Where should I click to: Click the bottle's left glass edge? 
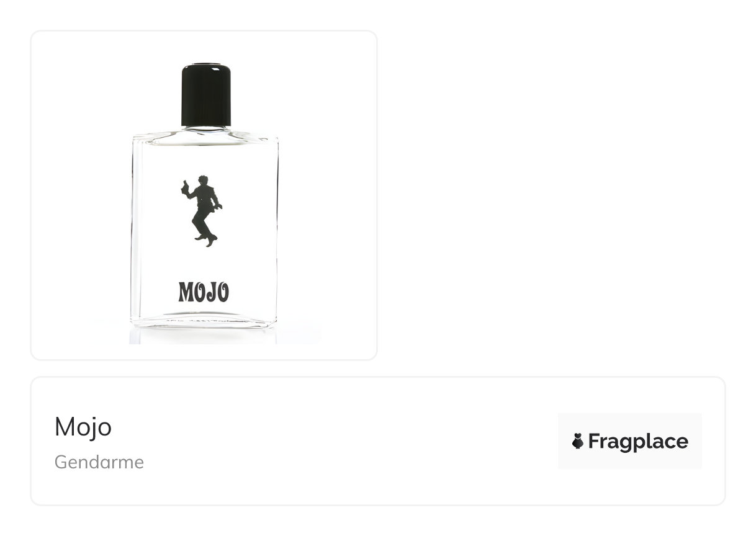[133, 230]
